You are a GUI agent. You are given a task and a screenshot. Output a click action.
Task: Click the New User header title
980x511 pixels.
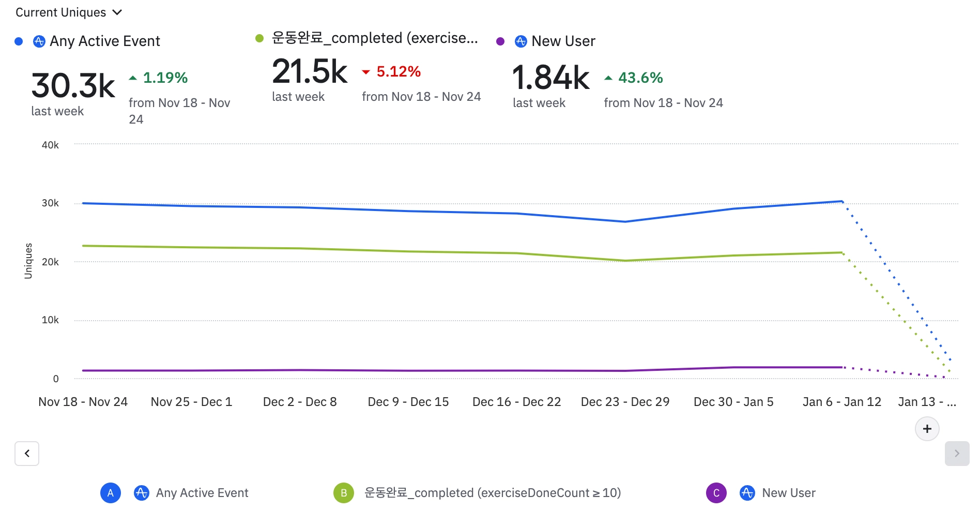(x=563, y=41)
